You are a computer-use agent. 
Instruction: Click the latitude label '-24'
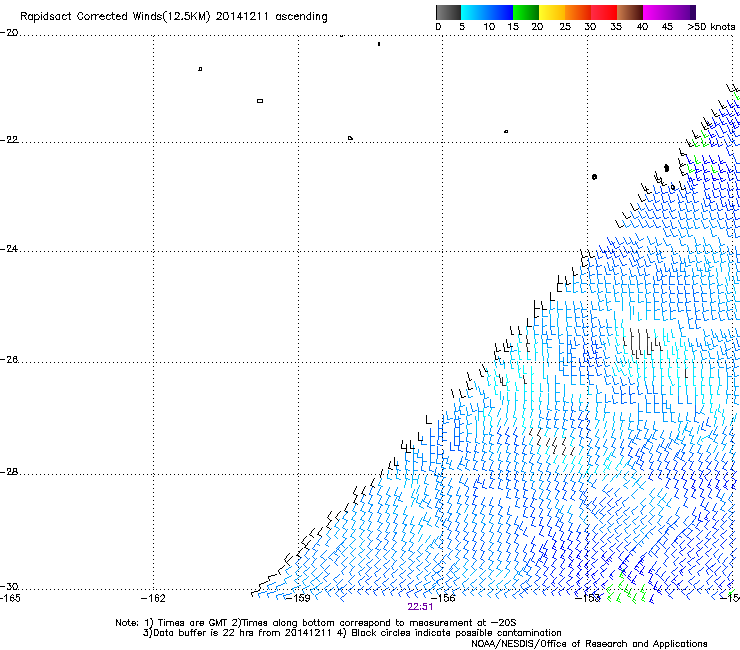point(9,248)
